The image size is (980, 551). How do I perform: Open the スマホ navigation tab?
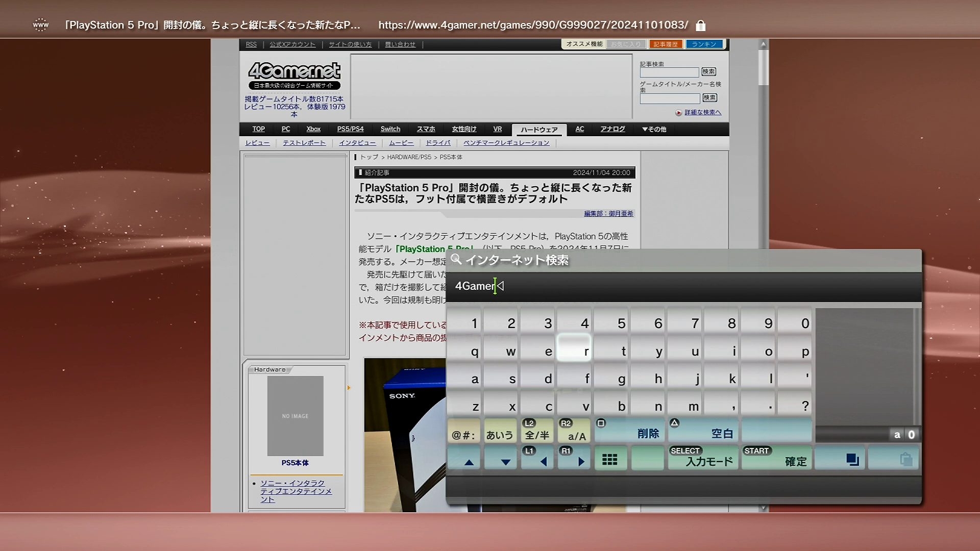(426, 129)
